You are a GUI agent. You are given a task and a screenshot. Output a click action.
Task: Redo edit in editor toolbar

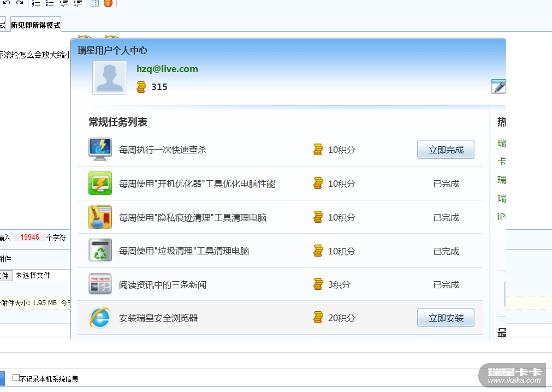tap(19, 3)
